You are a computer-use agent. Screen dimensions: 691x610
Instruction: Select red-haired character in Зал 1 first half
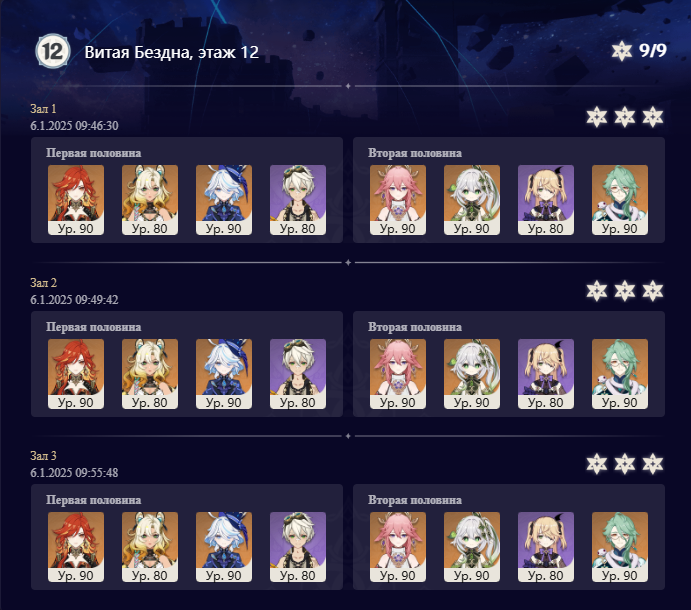click(x=76, y=200)
